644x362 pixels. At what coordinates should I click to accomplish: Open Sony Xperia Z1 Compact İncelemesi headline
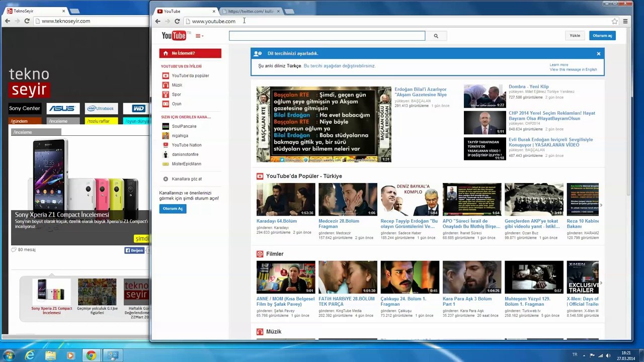coord(62,215)
